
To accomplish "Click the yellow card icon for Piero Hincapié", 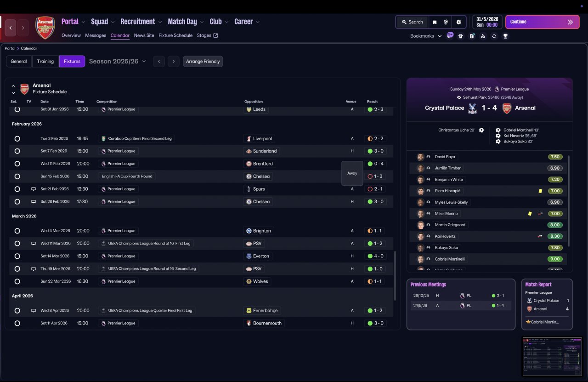I will [x=540, y=191].
